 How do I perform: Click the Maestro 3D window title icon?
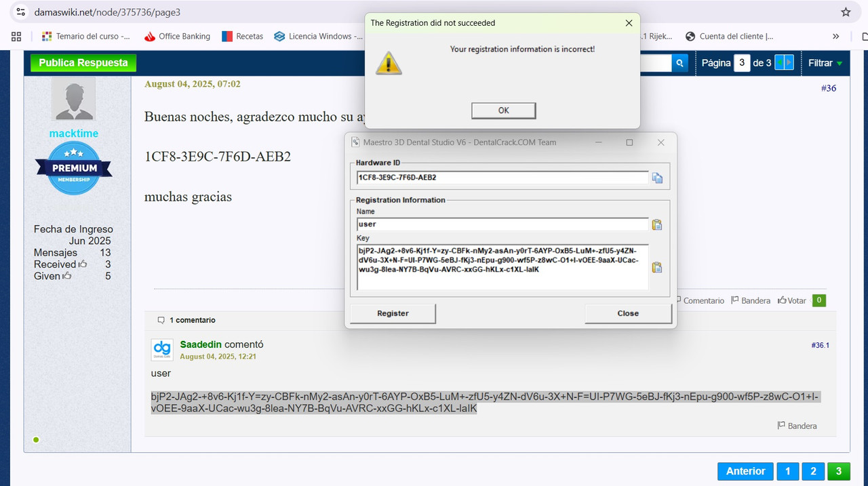click(355, 142)
